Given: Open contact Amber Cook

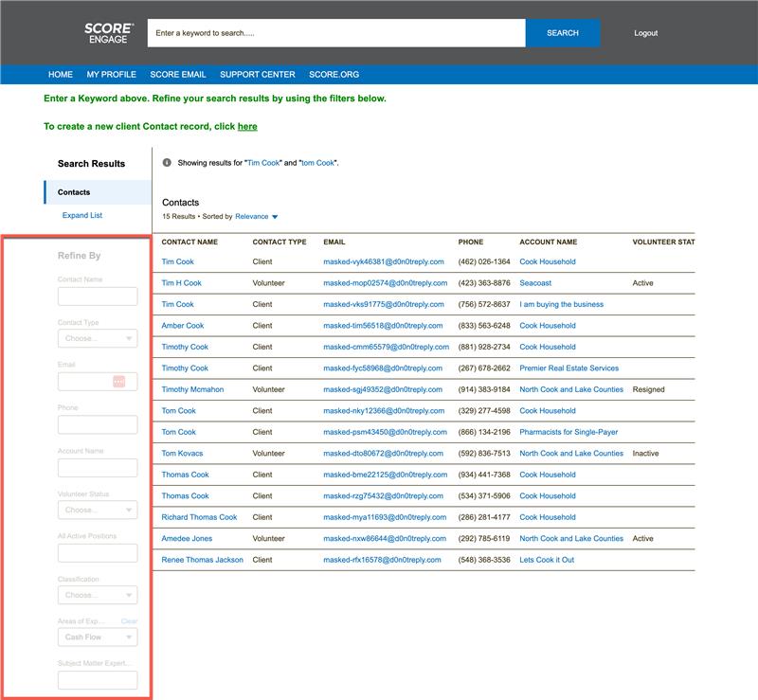Looking at the screenshot, I should click(x=183, y=325).
